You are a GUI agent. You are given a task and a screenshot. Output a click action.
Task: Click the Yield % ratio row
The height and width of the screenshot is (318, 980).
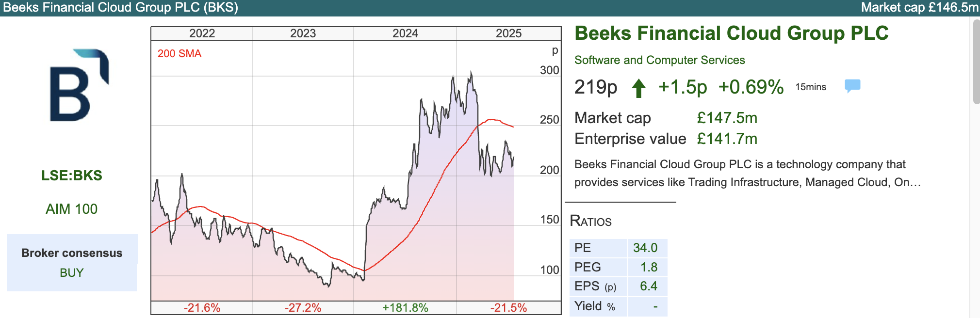618,306
